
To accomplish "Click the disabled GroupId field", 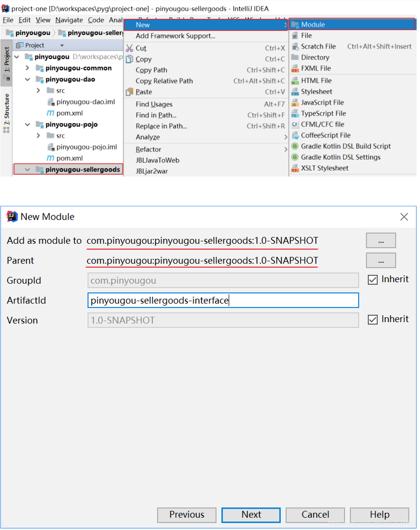I will pyautogui.click(x=223, y=281).
